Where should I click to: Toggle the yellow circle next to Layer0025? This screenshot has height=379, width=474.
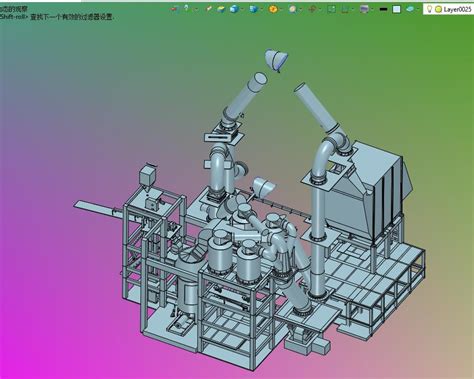[438, 9]
